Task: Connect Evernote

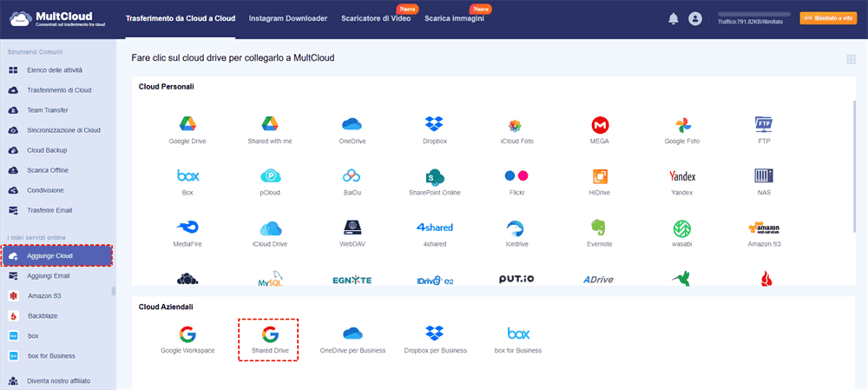Action: click(600, 234)
